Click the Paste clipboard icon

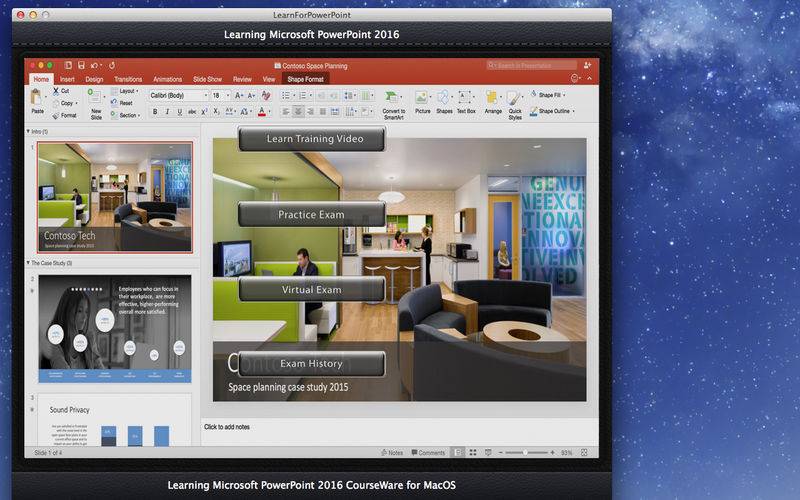click(x=37, y=97)
